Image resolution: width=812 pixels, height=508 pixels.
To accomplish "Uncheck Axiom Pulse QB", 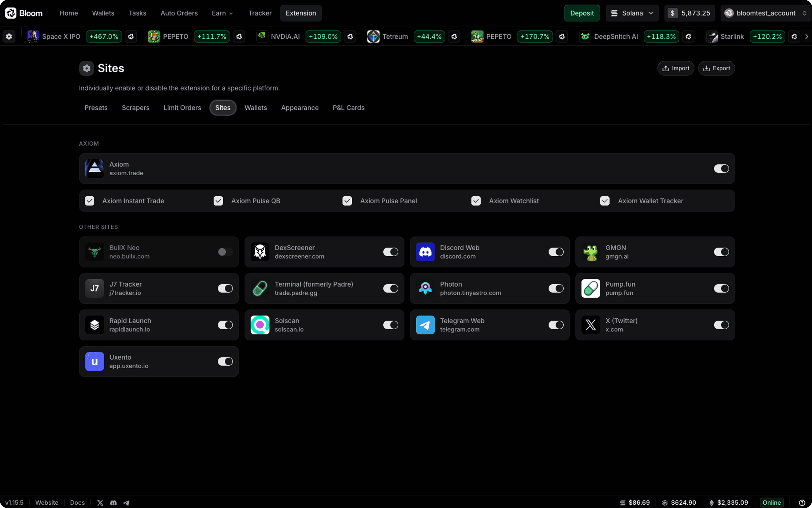I will (218, 201).
